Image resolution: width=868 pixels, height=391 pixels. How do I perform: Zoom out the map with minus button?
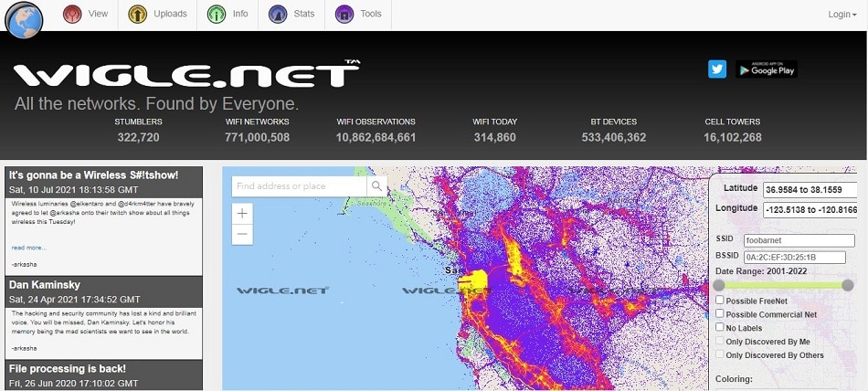[242, 234]
